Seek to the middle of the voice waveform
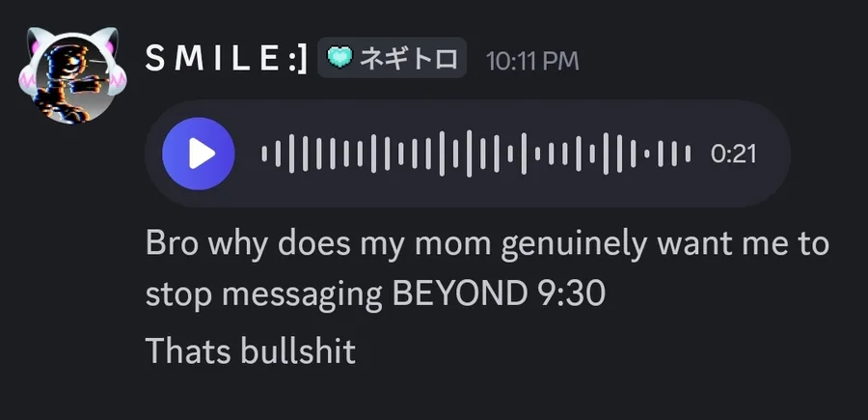The image size is (868, 420). click(476, 154)
